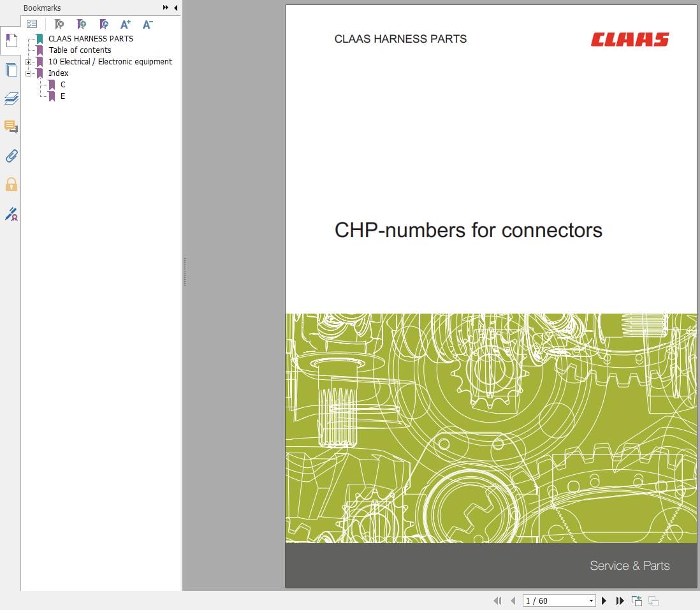Open the Security panel

coord(11,185)
